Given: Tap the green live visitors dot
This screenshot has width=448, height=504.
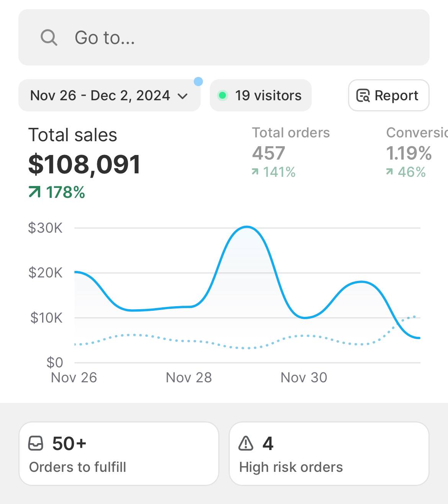Looking at the screenshot, I should (x=222, y=95).
